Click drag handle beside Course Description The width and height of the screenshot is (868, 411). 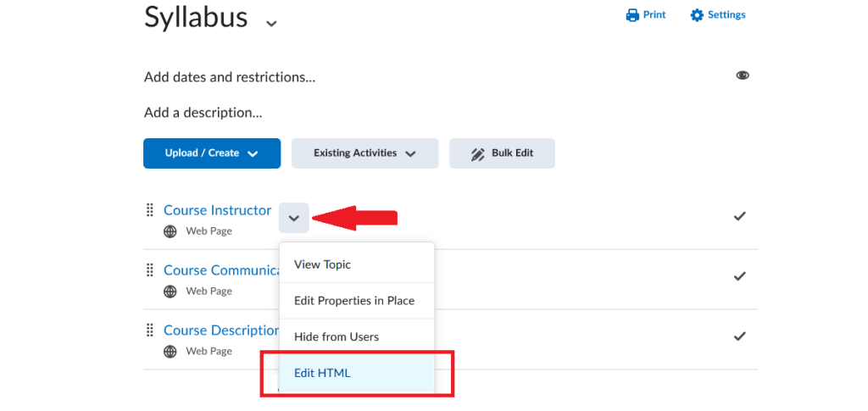(149, 330)
